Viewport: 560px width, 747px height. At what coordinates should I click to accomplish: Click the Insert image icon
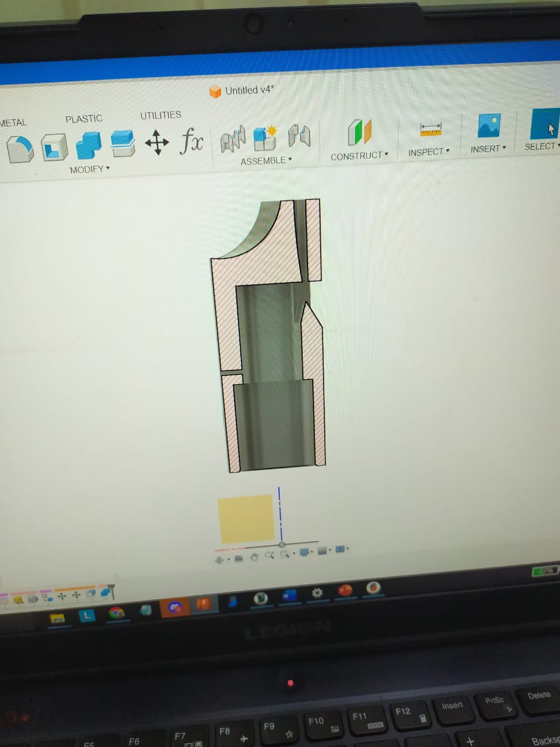tap(488, 125)
